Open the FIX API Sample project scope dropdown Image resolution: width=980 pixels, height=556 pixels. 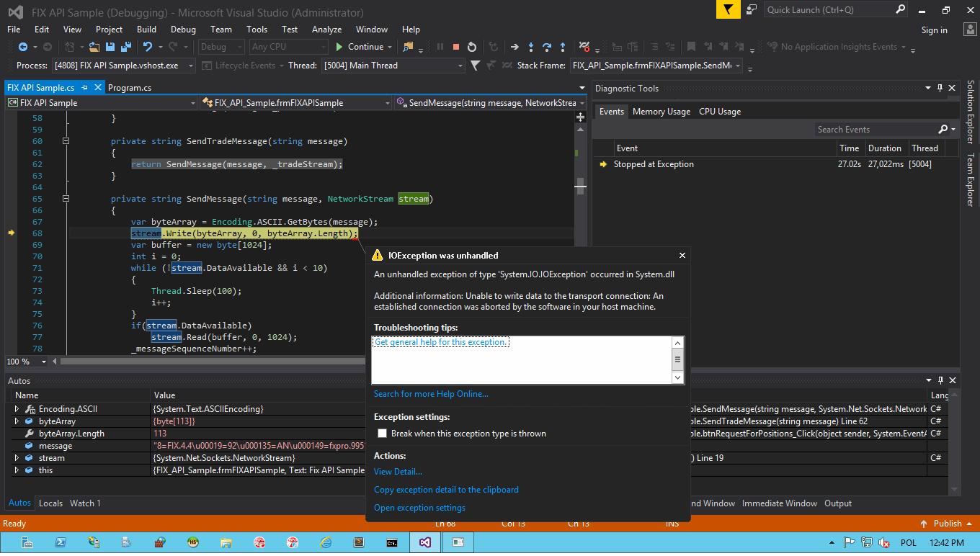[x=192, y=103]
